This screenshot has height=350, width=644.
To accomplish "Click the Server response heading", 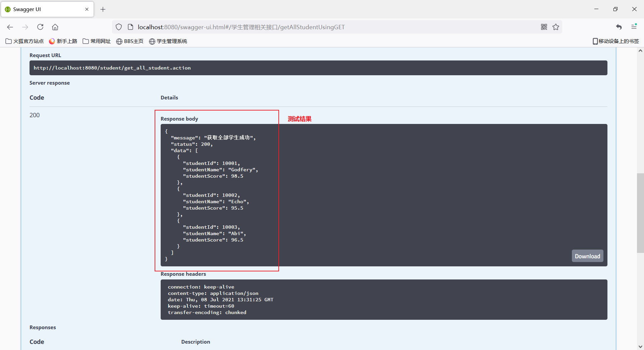I will [50, 83].
